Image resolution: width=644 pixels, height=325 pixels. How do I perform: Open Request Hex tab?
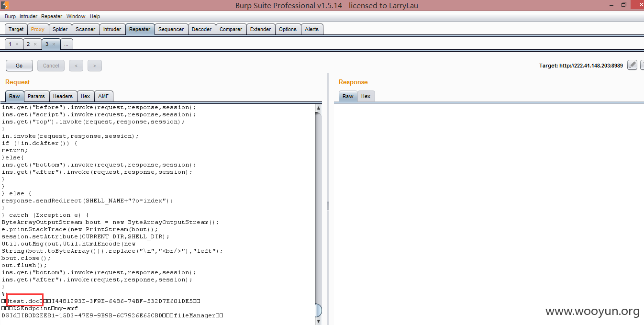click(x=85, y=96)
